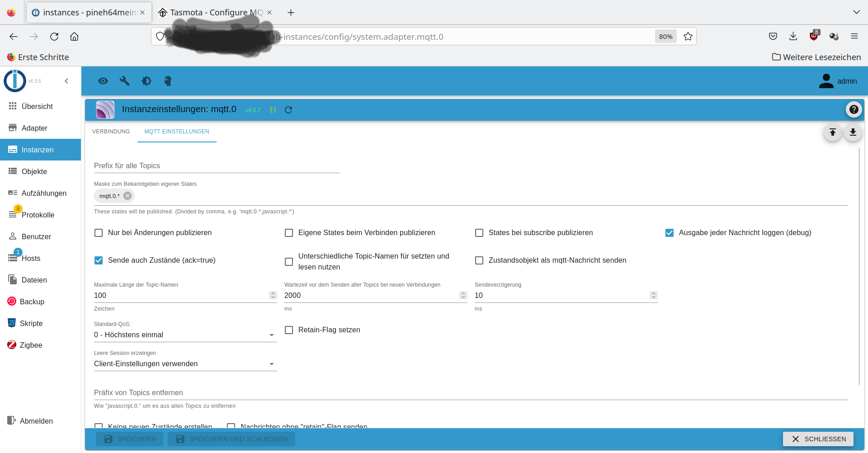This screenshot has height=453, width=868.
Task: Select Instanzen in the sidebar
Action: click(x=40, y=150)
